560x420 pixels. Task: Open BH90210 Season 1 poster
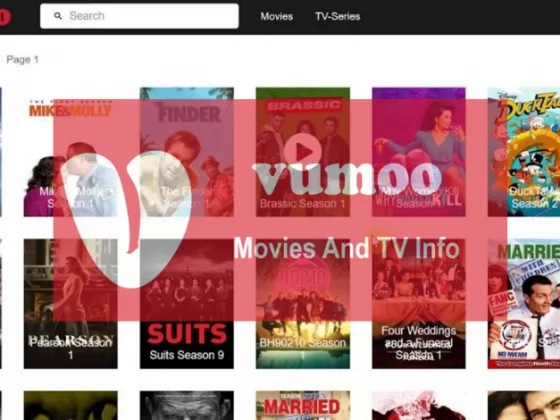point(303,304)
